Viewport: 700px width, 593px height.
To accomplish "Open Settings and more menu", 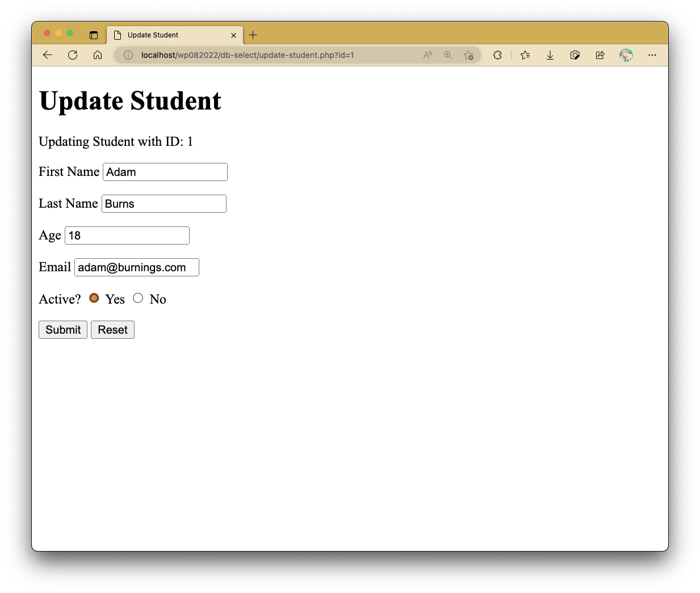I will 652,55.
